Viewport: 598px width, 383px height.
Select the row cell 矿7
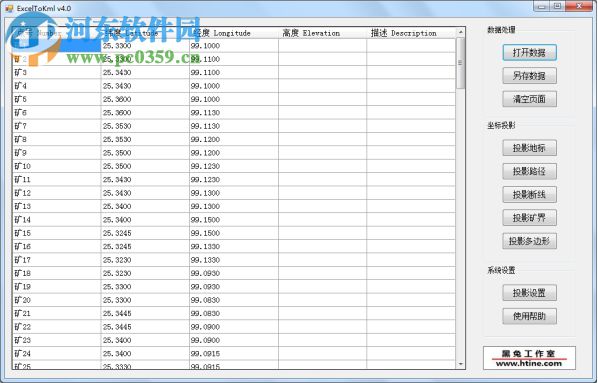coord(57,126)
